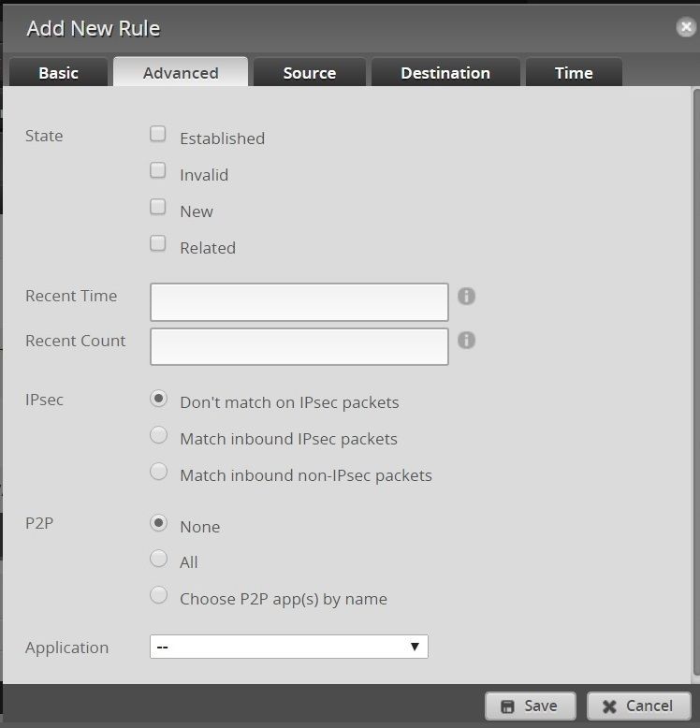
Task: Enable the Related state checkbox
Action: coord(158,243)
